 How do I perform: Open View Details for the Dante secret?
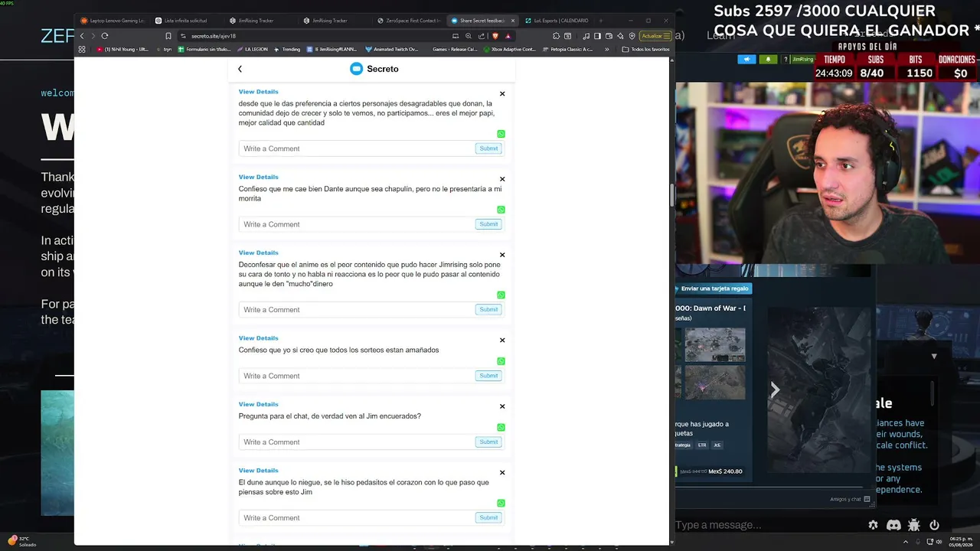258,177
